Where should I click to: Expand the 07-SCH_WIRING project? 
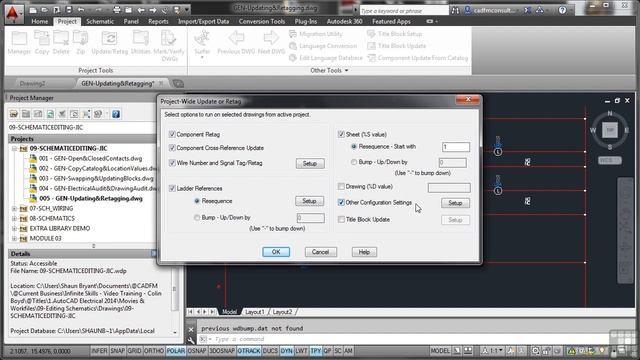pyautogui.click(x=14, y=209)
